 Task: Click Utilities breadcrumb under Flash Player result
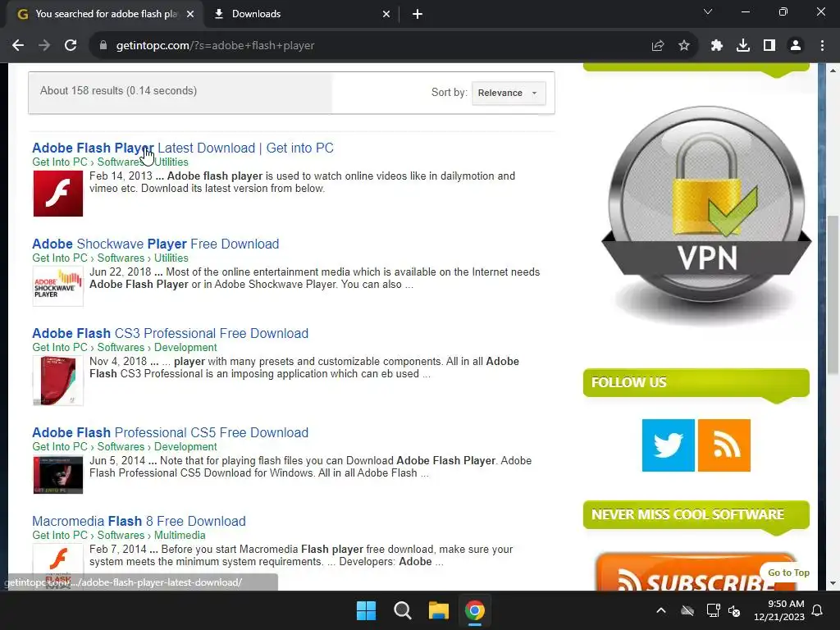[171, 162]
